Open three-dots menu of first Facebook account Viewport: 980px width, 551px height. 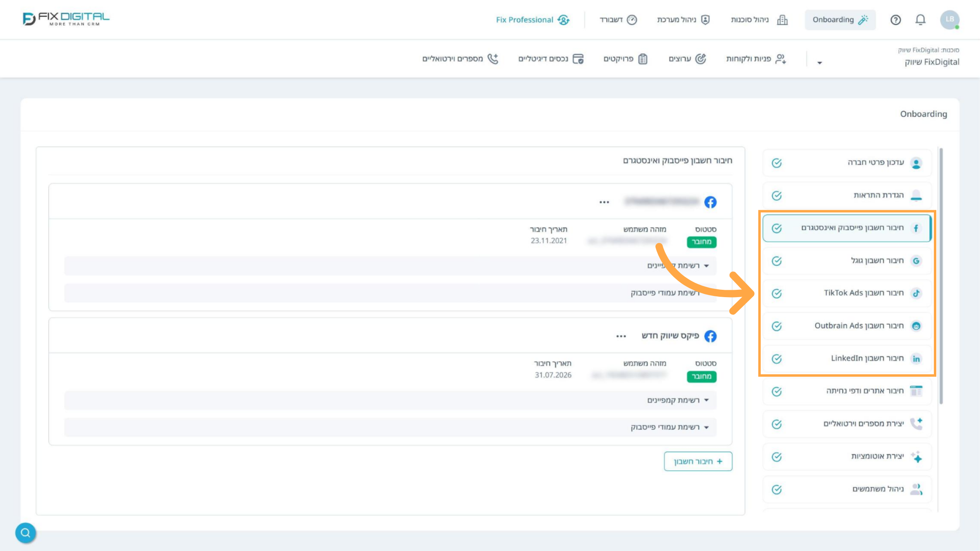coord(604,202)
